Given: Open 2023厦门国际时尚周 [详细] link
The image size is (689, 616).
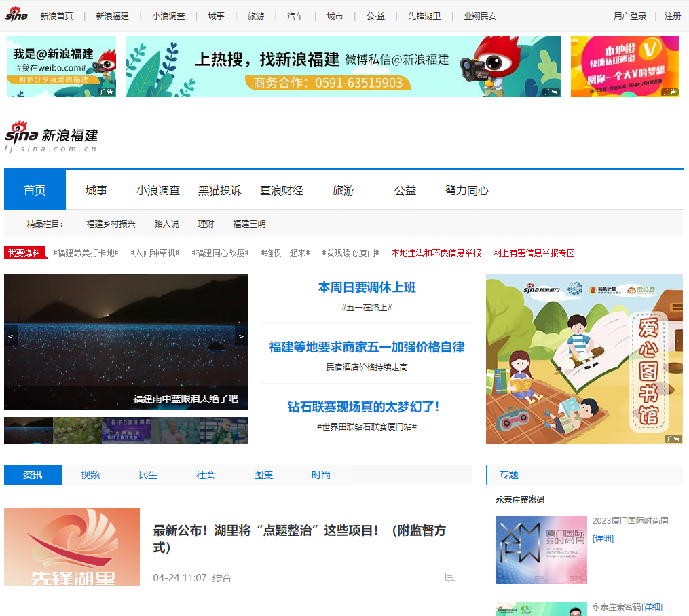Looking at the screenshot, I should click(x=603, y=538).
